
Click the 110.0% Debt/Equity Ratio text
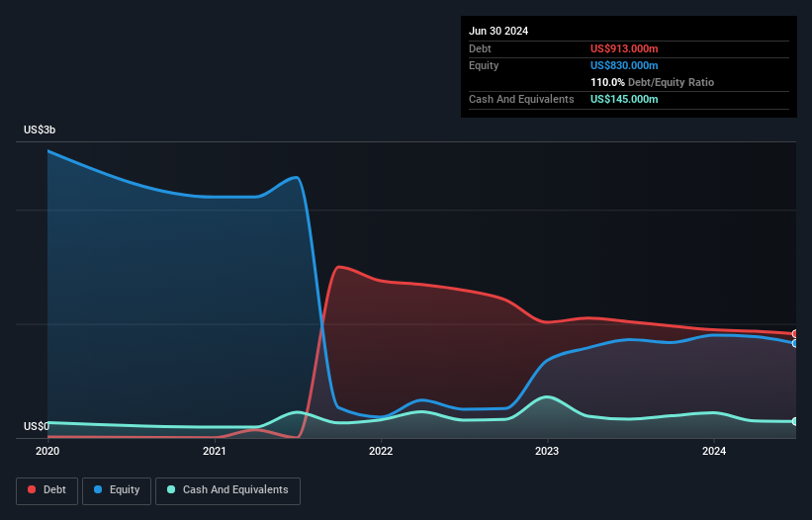coord(652,82)
